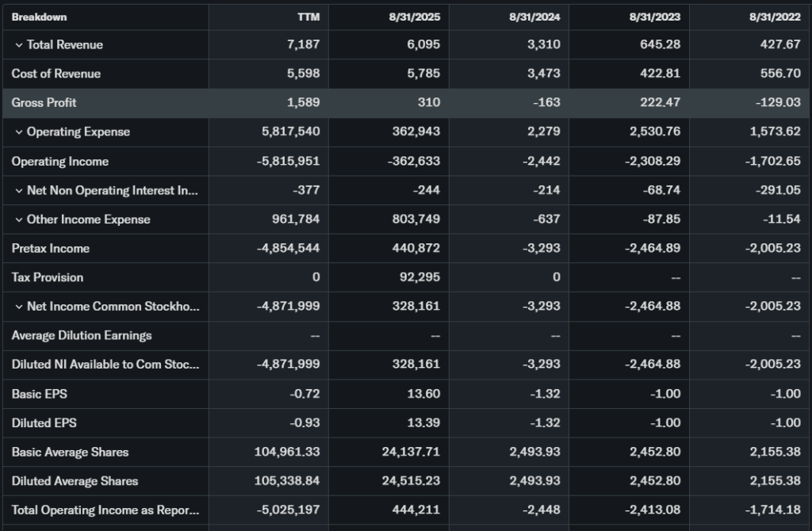
Task: Click the 8/31/2023 column header
Action: point(657,17)
